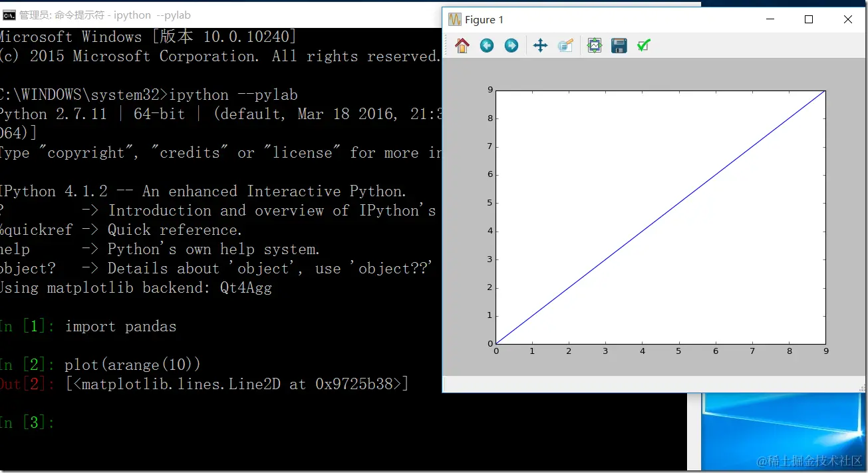Click the command prompt title bar text
868x473 pixels.
(x=105, y=15)
